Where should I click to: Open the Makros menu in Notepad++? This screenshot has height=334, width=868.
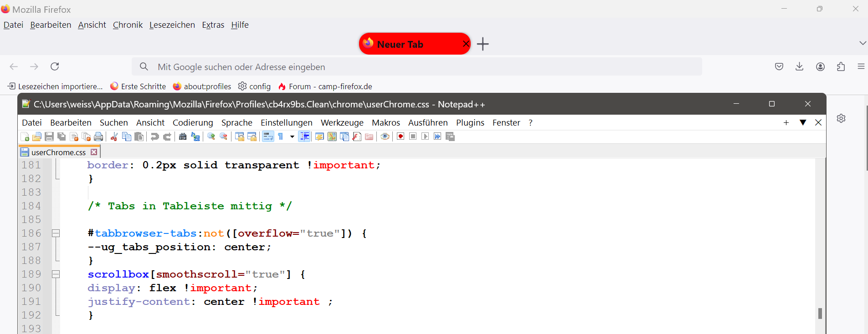point(386,122)
